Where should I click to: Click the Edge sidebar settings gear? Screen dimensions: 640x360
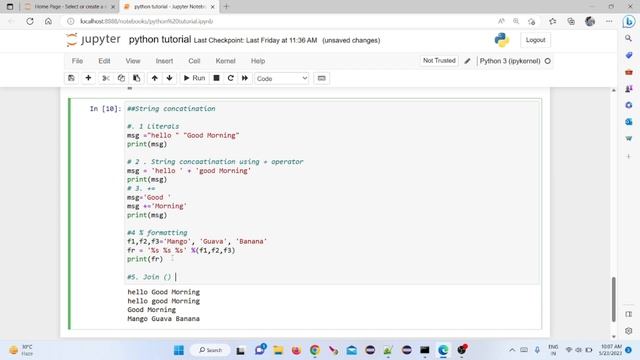[x=629, y=331]
